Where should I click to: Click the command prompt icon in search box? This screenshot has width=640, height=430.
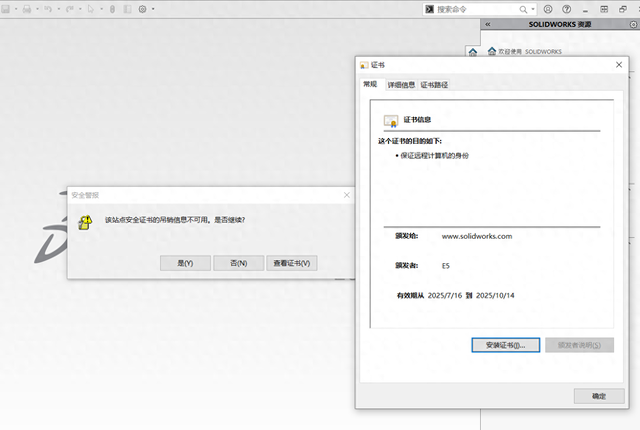(x=429, y=9)
